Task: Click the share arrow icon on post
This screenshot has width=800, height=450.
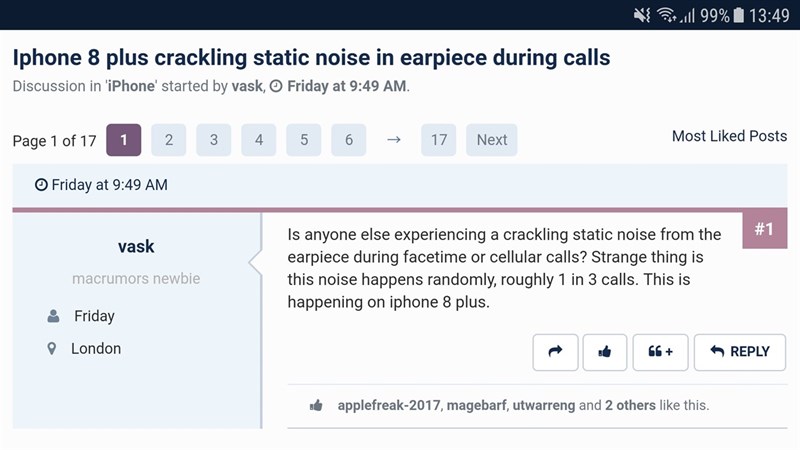Action: (555, 352)
